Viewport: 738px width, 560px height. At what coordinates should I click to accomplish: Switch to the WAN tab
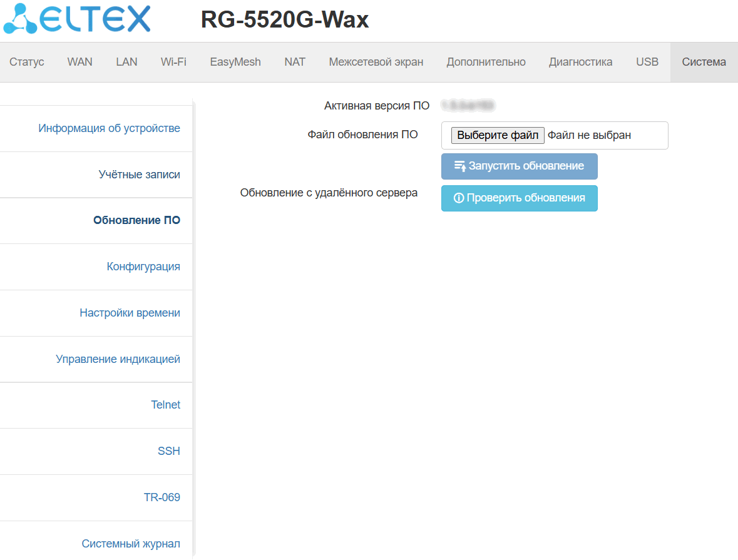coord(80,62)
